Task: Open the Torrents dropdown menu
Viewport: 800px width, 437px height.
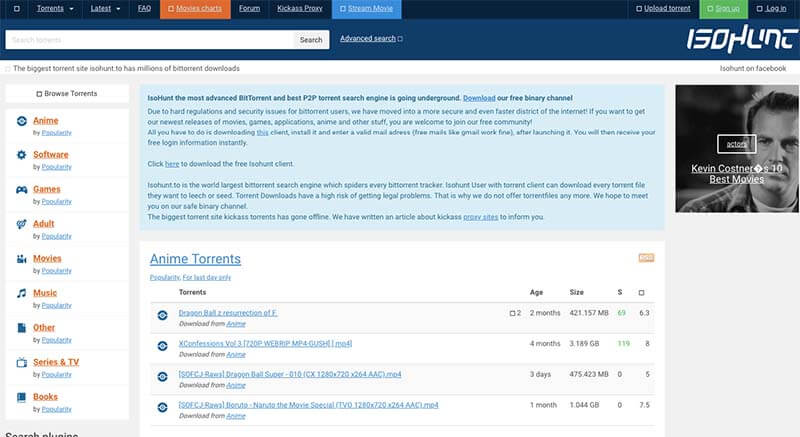Action: click(x=55, y=9)
